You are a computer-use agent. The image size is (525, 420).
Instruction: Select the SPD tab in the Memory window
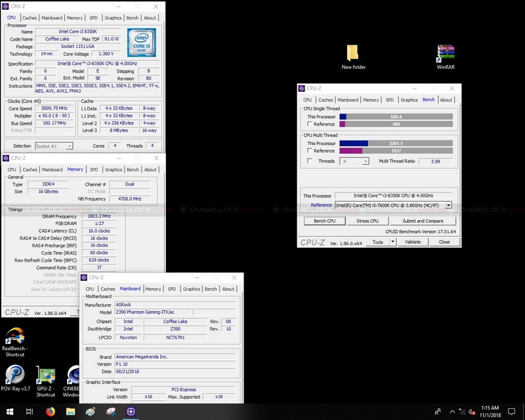click(94, 170)
